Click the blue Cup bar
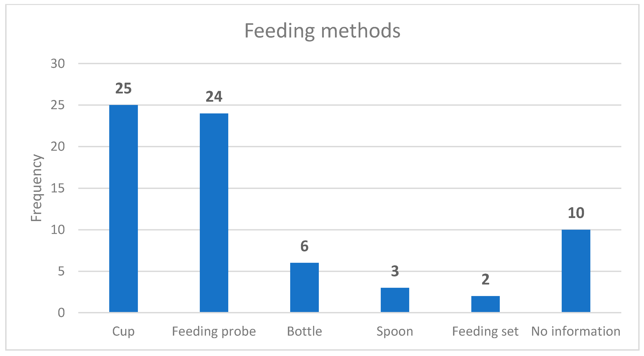The width and height of the screenshot is (644, 356). click(x=123, y=208)
